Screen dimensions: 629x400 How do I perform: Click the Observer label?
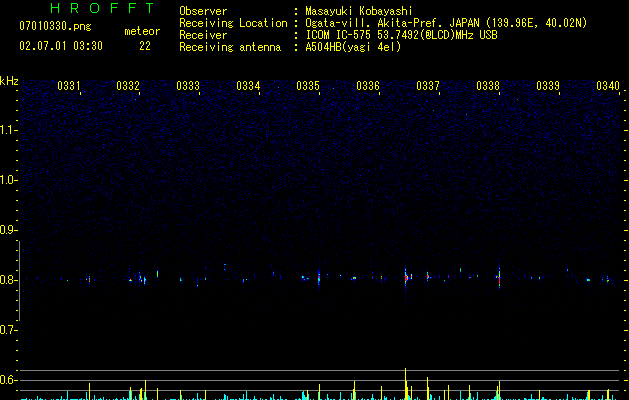click(203, 11)
